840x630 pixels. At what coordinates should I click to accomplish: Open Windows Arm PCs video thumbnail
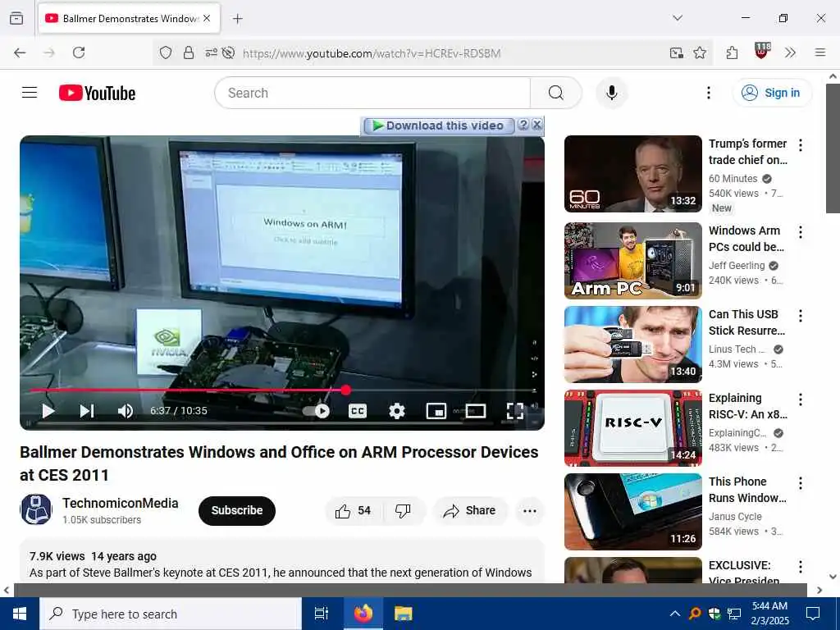coord(632,260)
